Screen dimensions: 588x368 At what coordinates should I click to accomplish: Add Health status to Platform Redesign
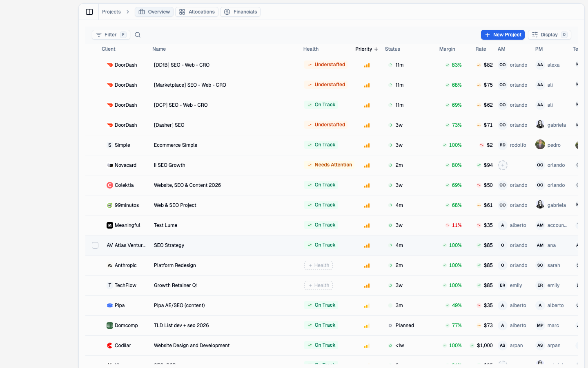tap(318, 265)
